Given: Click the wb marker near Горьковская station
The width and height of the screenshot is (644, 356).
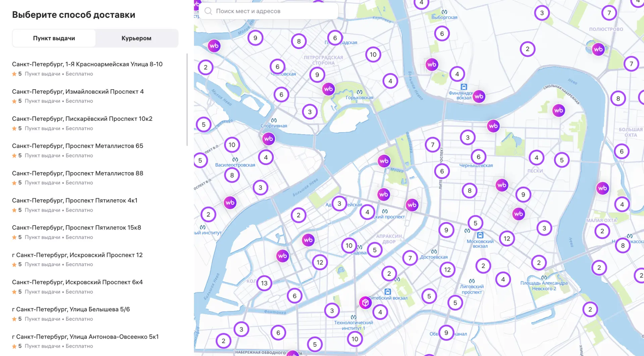Looking at the screenshot, I should click(x=328, y=89).
